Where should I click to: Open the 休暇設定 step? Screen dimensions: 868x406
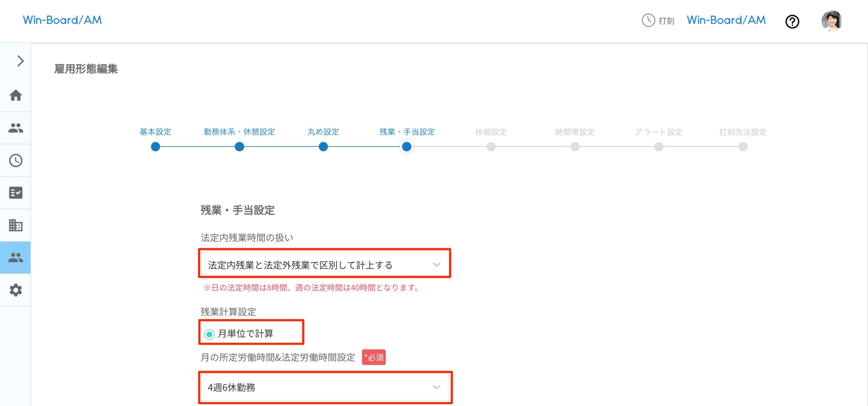point(491,132)
